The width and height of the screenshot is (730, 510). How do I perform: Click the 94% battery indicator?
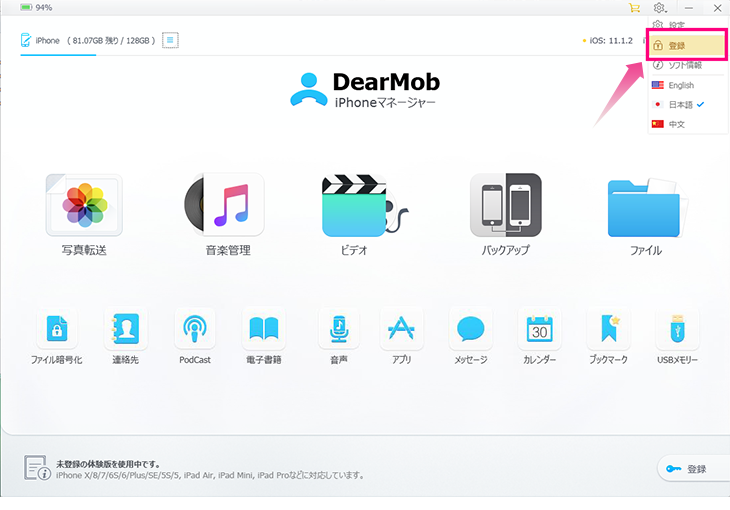point(36,7)
